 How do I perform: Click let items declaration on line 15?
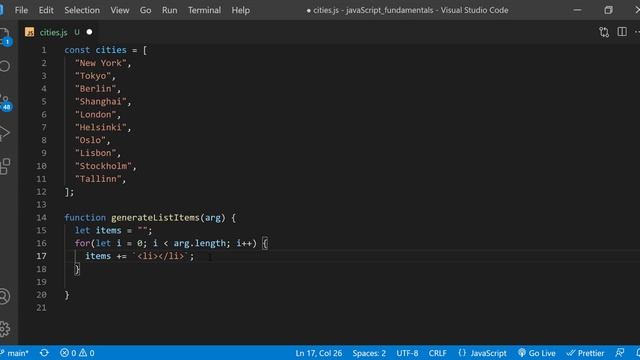[x=98, y=231]
